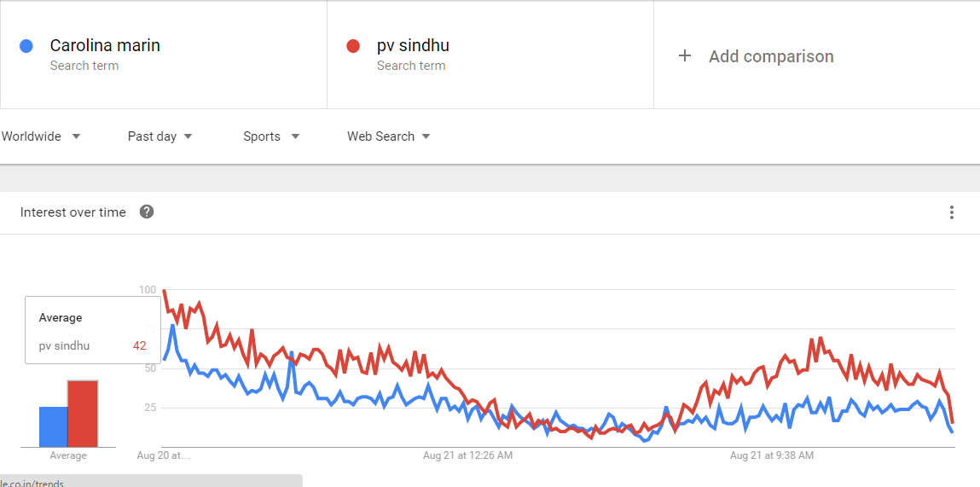Click the Aug 21 at 12:26 AM axis label
This screenshot has height=487, width=980.
pyautogui.click(x=467, y=455)
